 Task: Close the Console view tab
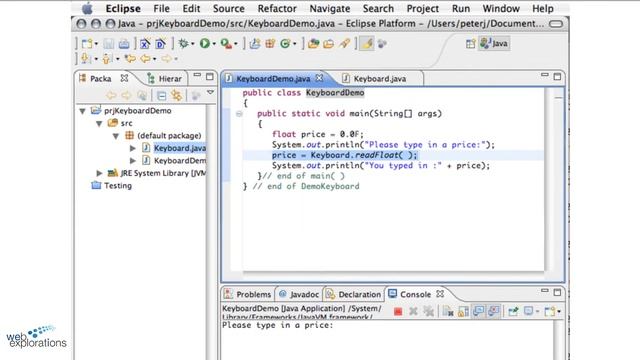(x=440, y=293)
